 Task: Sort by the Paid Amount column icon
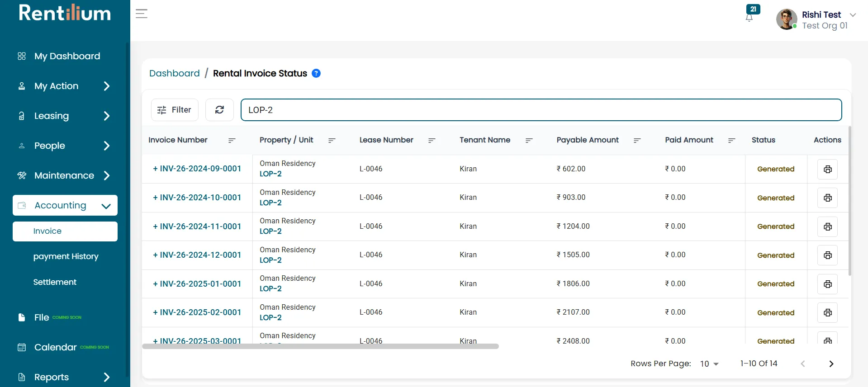click(x=731, y=141)
